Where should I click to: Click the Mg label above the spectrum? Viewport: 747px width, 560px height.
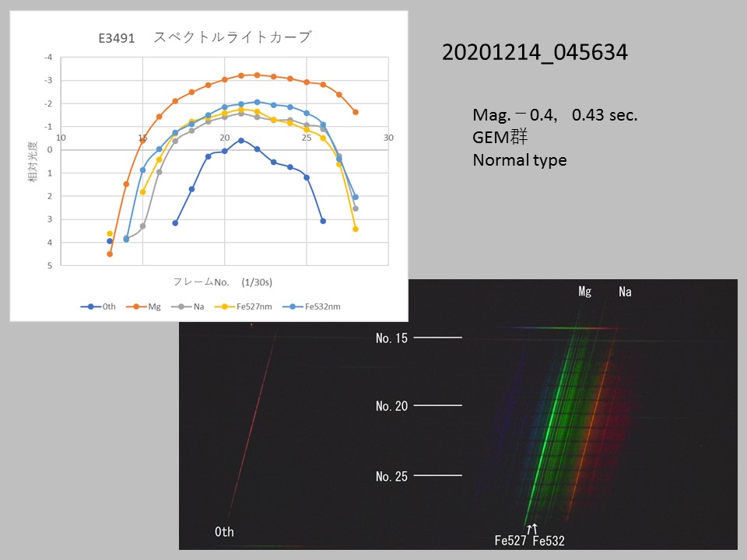coord(585,292)
